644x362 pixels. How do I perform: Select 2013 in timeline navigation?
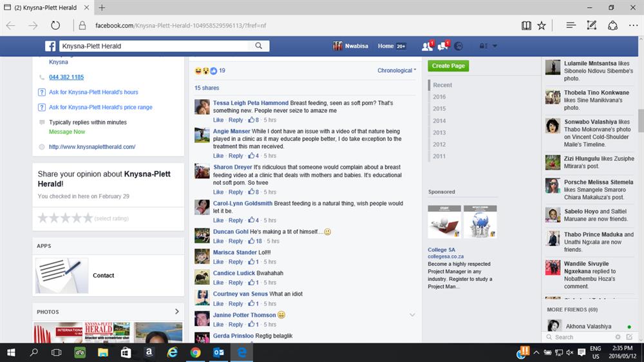439,133
